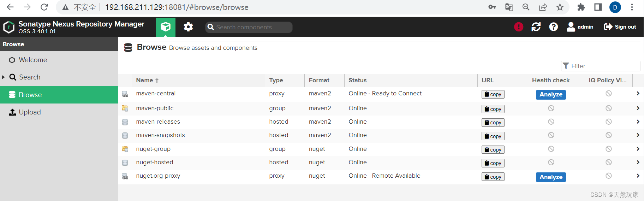644x201 pixels.
Task: Open maven-central repository
Action: (156, 93)
